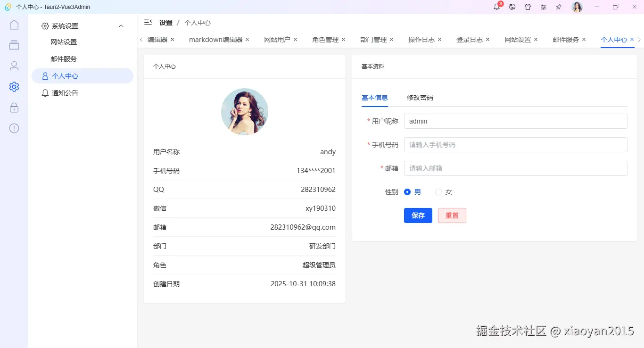Screen dimensions: 644x348
Task: Open theme skin settings via the T-shirt icon
Action: [528, 7]
